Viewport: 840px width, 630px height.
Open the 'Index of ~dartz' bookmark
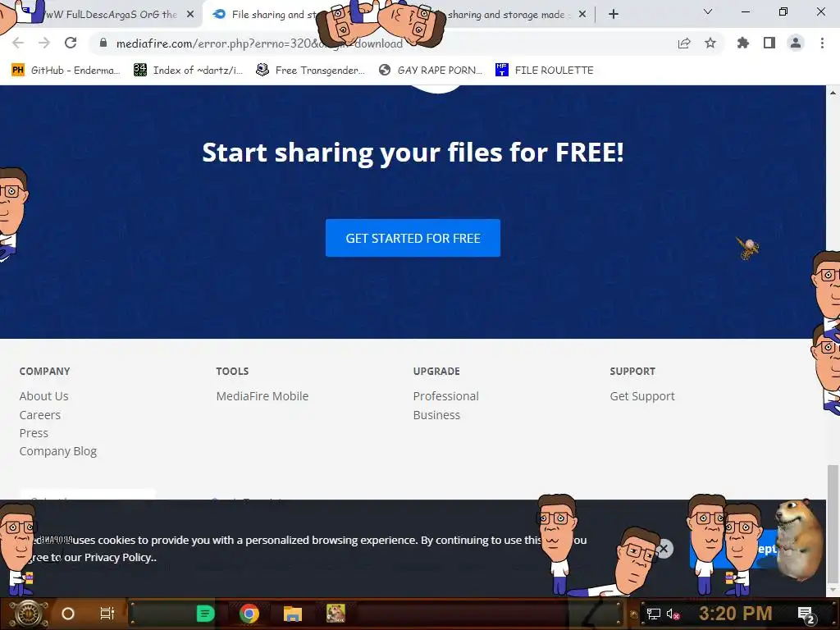[x=188, y=71]
